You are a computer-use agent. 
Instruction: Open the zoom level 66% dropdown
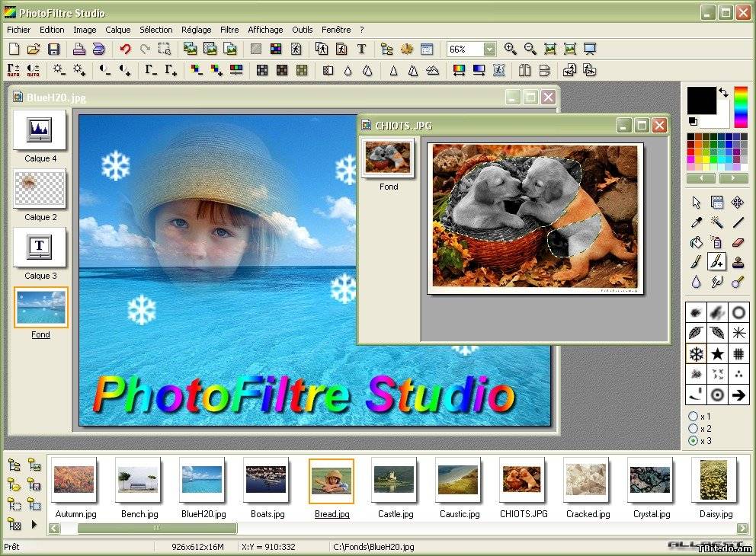[489, 50]
